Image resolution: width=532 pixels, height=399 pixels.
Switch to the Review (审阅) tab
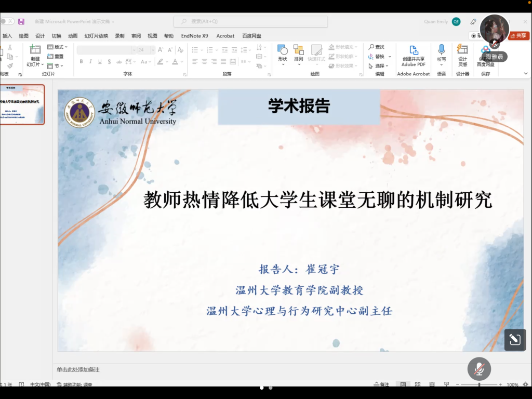[136, 36]
